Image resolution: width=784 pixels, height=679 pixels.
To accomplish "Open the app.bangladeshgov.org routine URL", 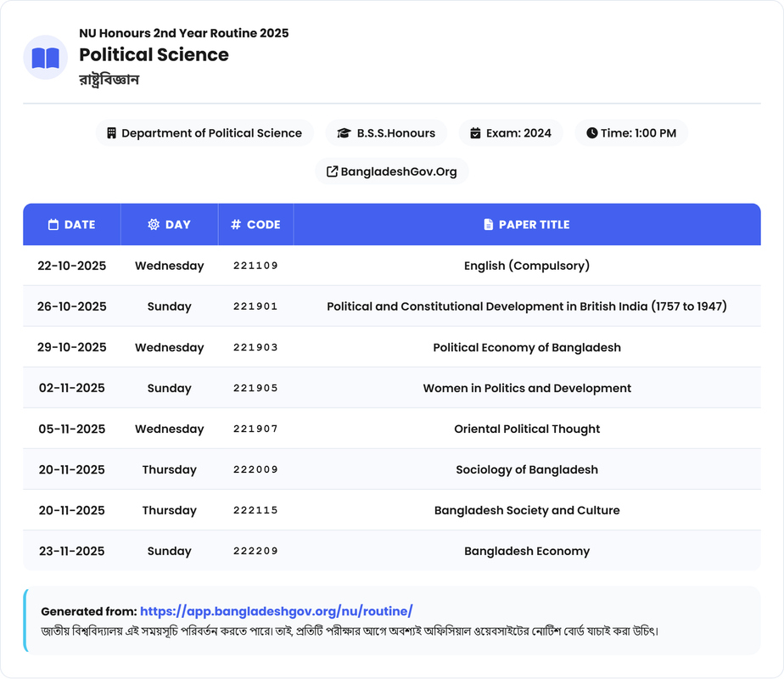I will (276, 611).
